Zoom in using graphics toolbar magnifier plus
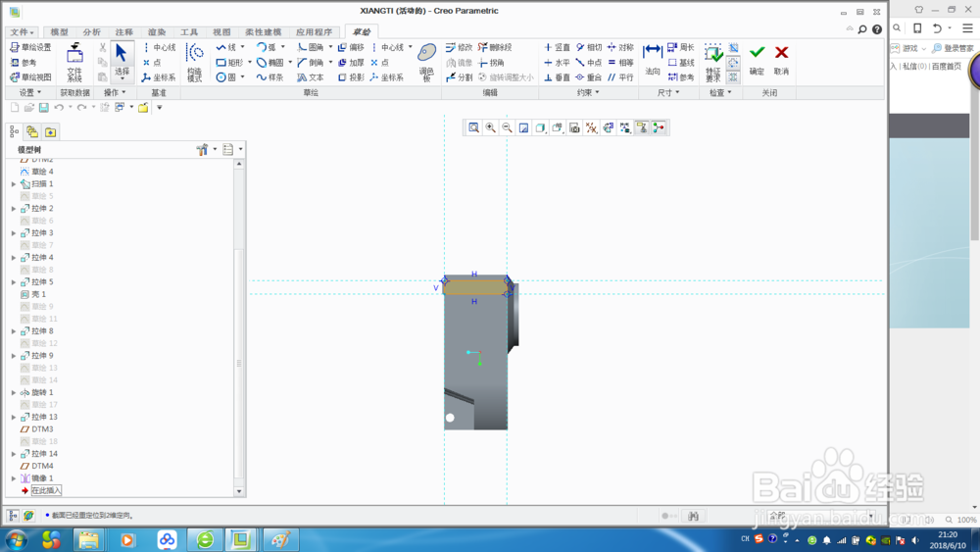This screenshot has width=980, height=552. (x=491, y=128)
